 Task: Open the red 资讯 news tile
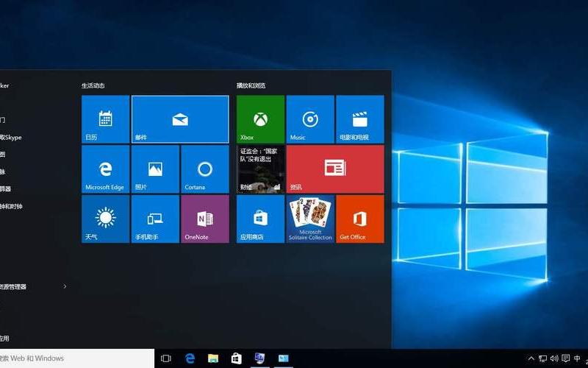pos(335,169)
